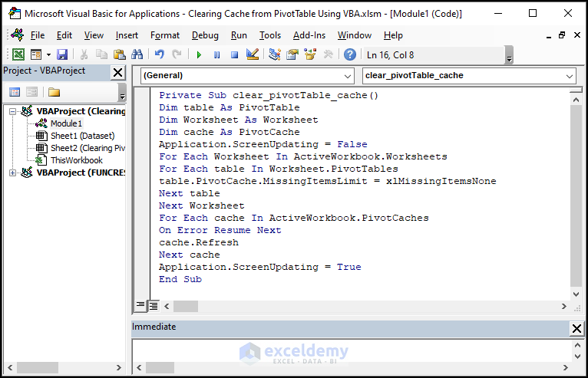Open Object Browser icon in toolbar
Screen dimensions: 588x378
pyautogui.click(x=310, y=54)
